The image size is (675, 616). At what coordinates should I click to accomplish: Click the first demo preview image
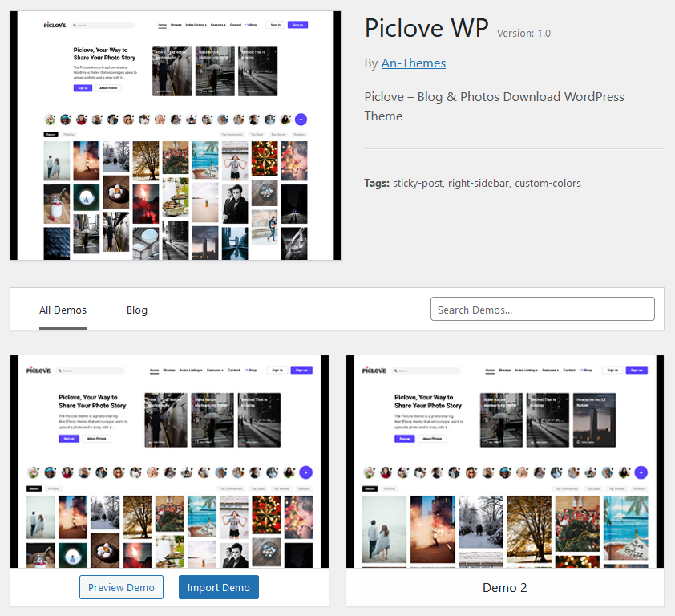170,462
